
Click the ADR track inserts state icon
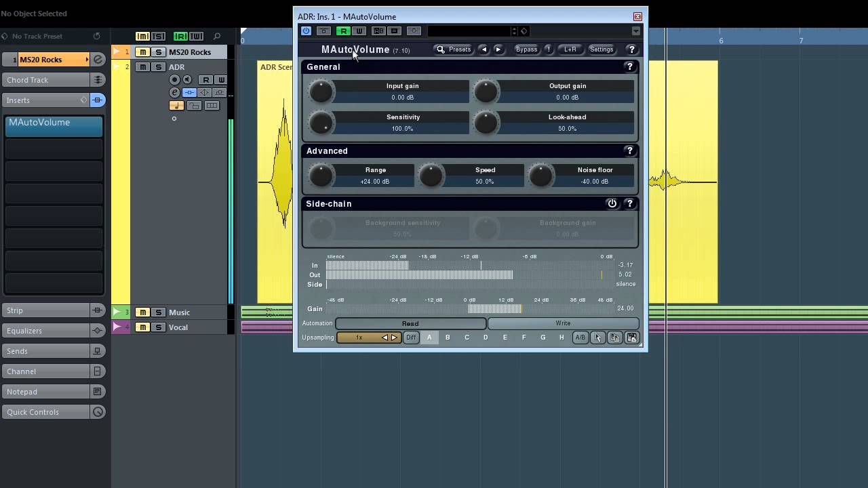pos(190,92)
